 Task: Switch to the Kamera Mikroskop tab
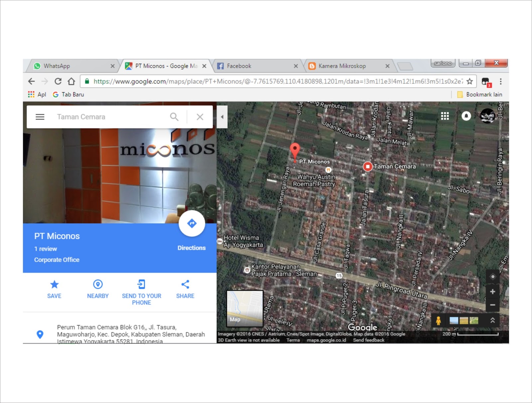(x=342, y=66)
